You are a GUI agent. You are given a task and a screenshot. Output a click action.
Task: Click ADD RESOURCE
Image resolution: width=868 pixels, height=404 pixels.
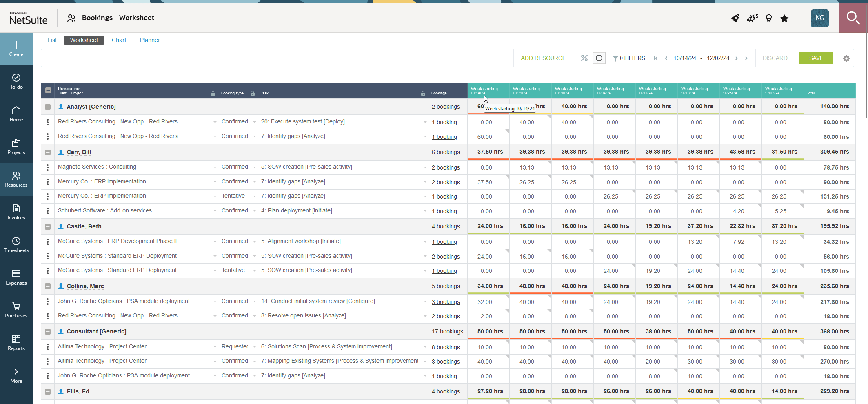543,58
